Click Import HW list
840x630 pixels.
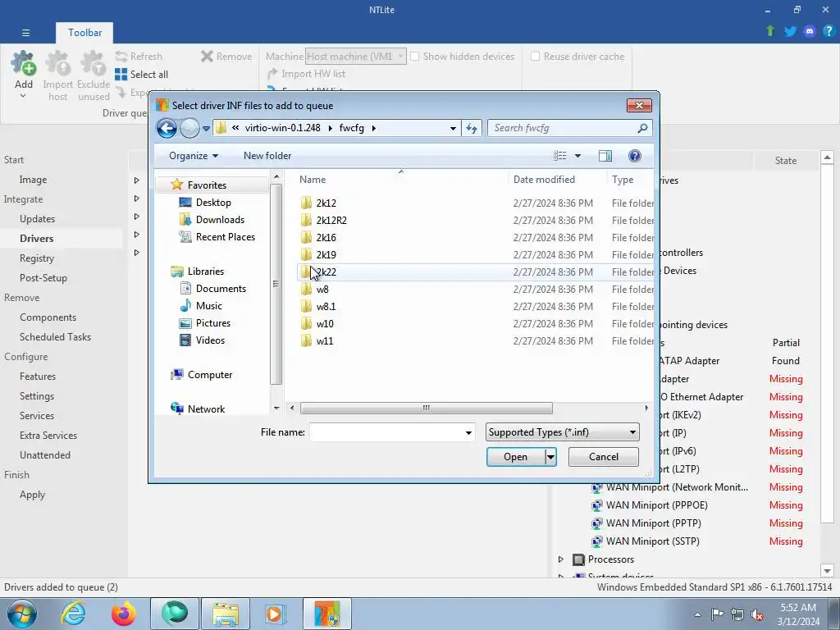[306, 74]
